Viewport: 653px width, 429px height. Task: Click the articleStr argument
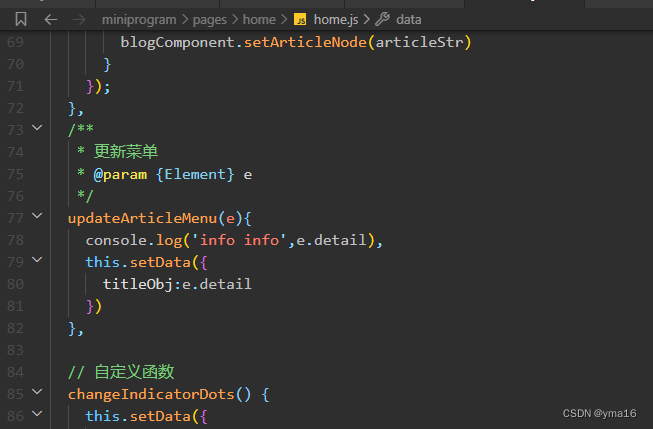pos(419,42)
